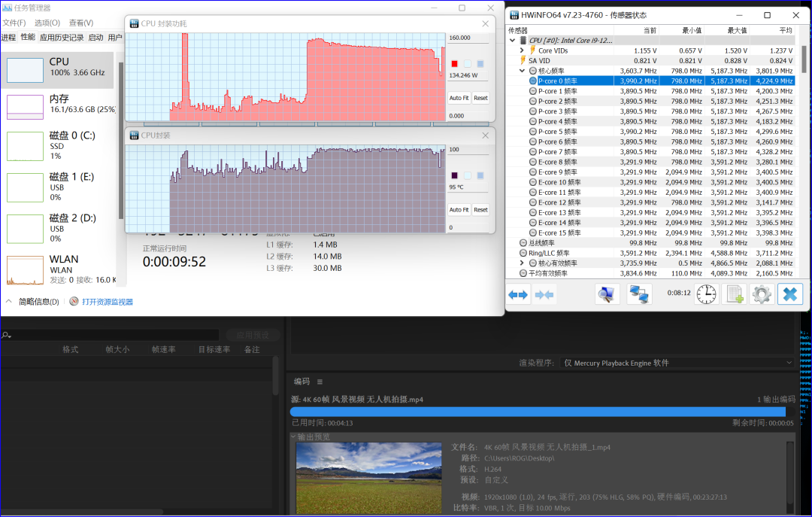
Task: Collapse the output preview section
Action: point(294,436)
